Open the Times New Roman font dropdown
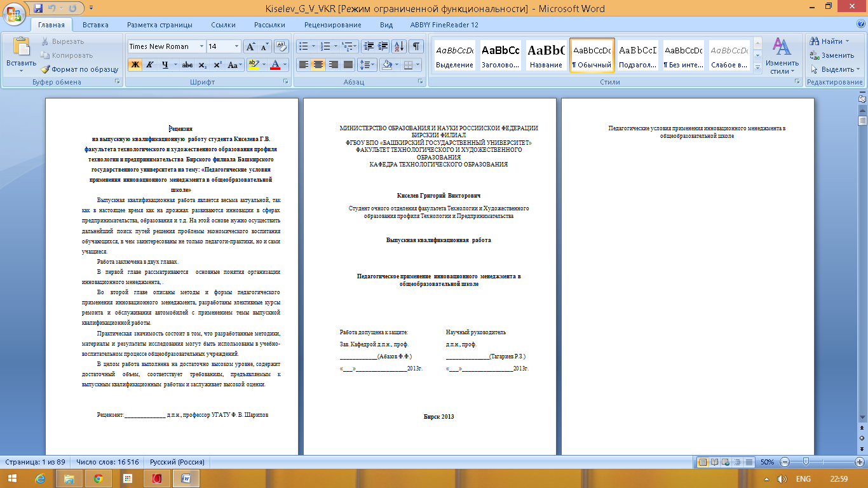This screenshot has height=488, width=868. 201,46
